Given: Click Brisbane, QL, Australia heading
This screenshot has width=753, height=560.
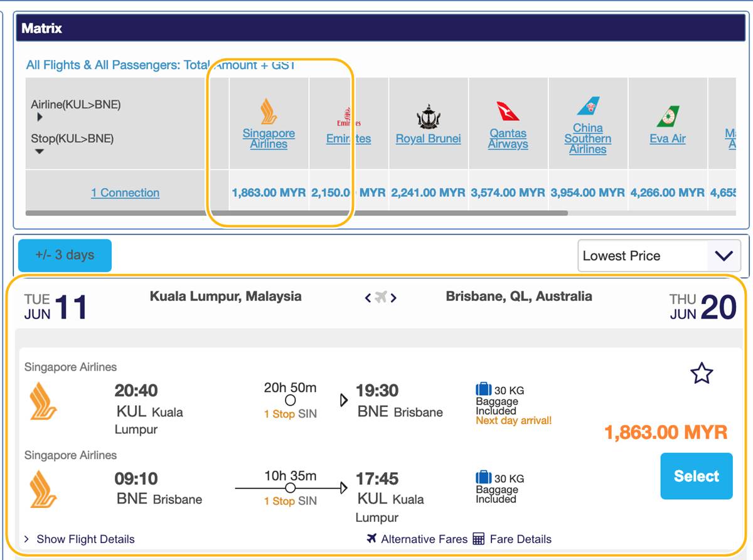Looking at the screenshot, I should 519,296.
